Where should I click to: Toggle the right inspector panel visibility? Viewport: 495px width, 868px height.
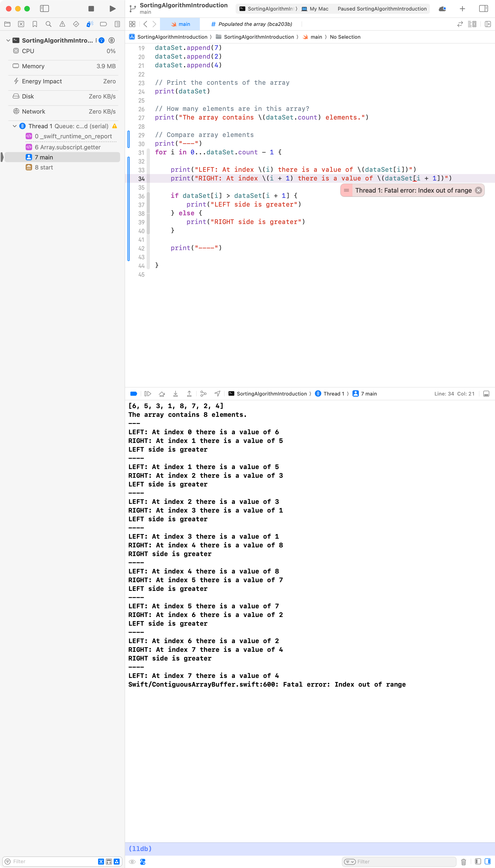tap(483, 9)
